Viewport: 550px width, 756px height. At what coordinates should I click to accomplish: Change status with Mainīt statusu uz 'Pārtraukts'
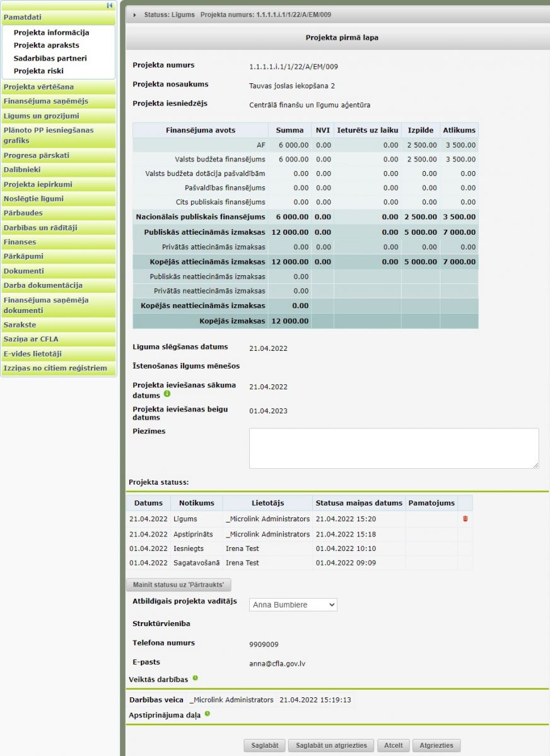pos(178,584)
